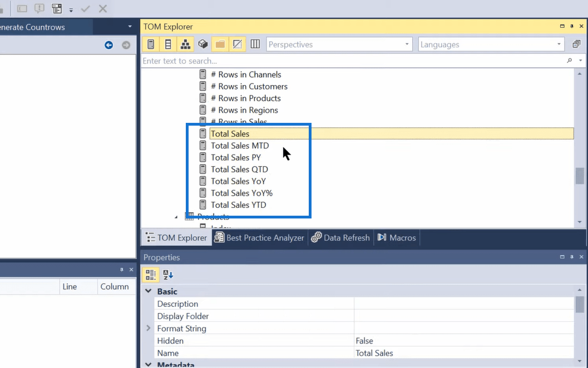Expand the Format String property
The width and height of the screenshot is (588, 368).
click(149, 329)
